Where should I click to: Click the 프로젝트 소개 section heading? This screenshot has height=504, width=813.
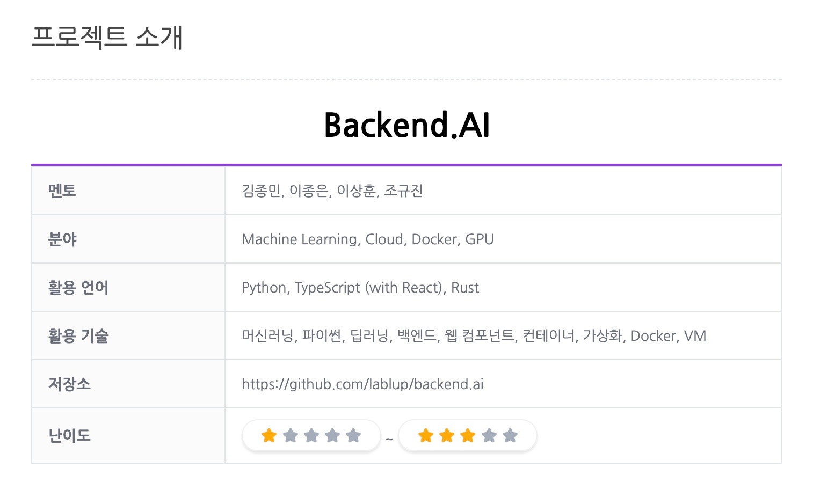(x=107, y=38)
